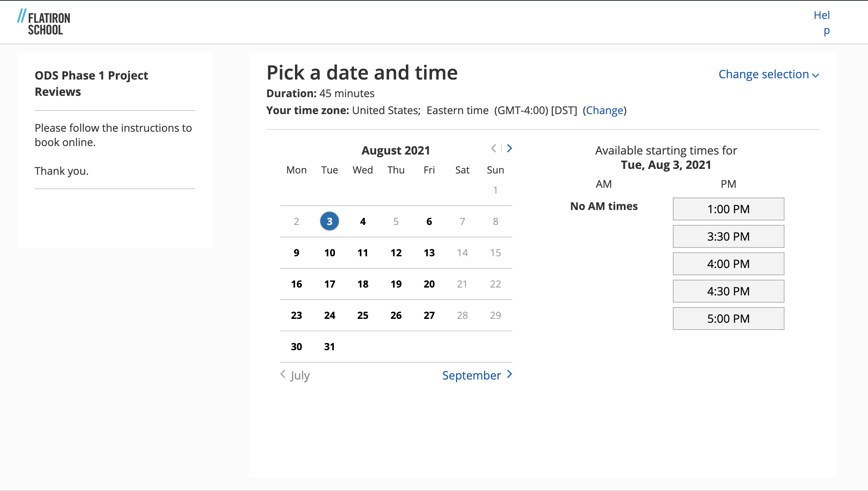This screenshot has height=491, width=868.
Task: Click the September forward navigation link
Action: point(477,375)
